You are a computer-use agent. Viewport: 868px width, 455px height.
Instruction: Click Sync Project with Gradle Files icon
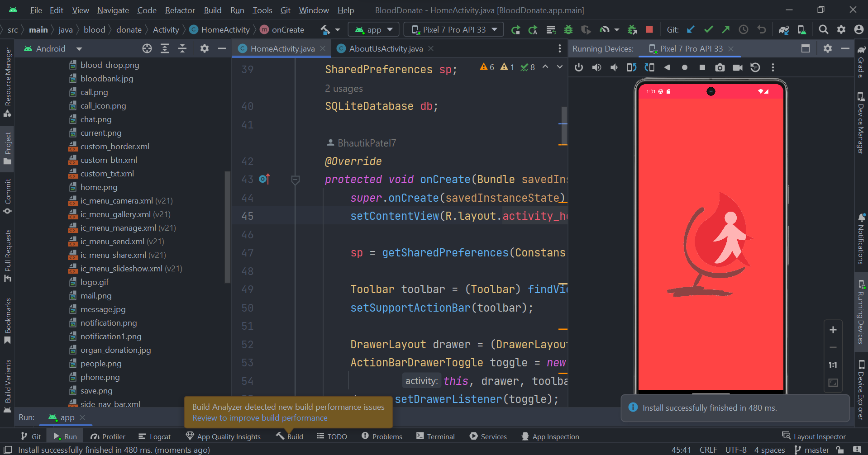click(x=783, y=30)
